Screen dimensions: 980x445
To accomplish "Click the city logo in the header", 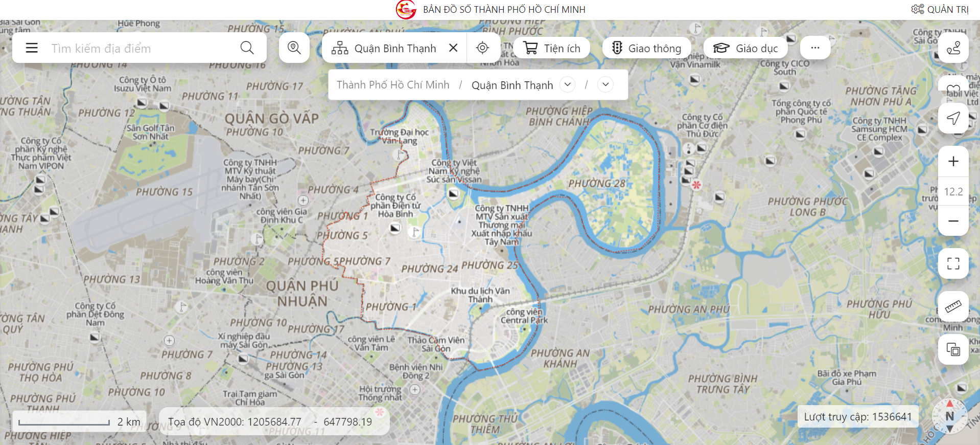I will point(406,9).
